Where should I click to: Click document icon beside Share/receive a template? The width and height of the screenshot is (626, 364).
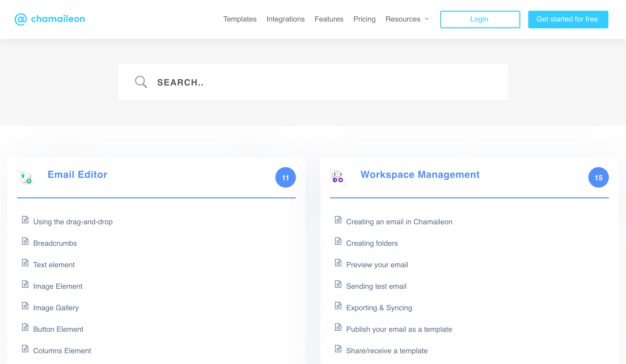click(x=338, y=349)
